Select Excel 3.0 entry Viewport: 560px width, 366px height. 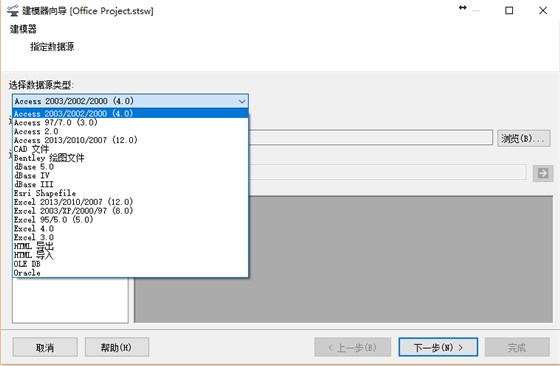tap(130, 237)
